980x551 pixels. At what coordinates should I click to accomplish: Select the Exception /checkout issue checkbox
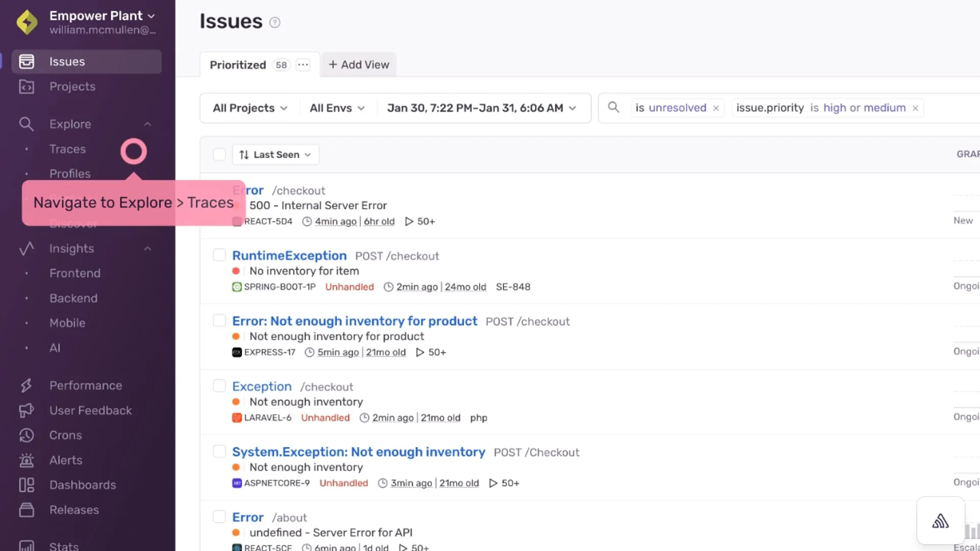pos(219,386)
